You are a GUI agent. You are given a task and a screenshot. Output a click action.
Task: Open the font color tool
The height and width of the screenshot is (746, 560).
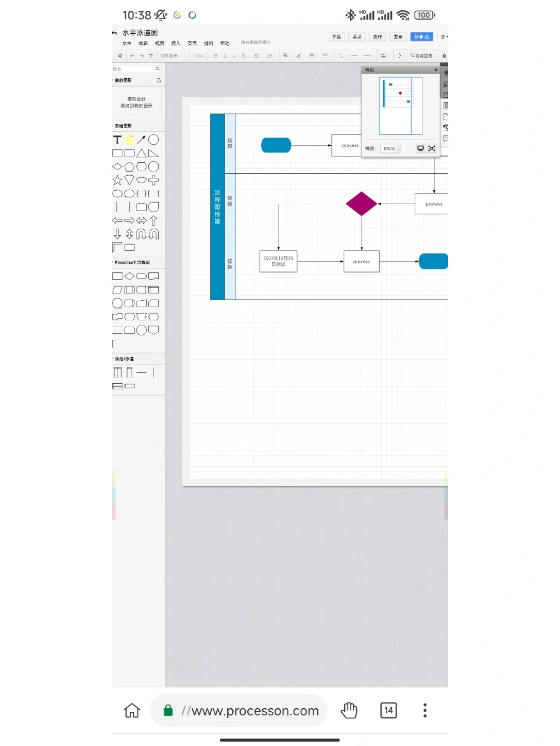[243, 55]
